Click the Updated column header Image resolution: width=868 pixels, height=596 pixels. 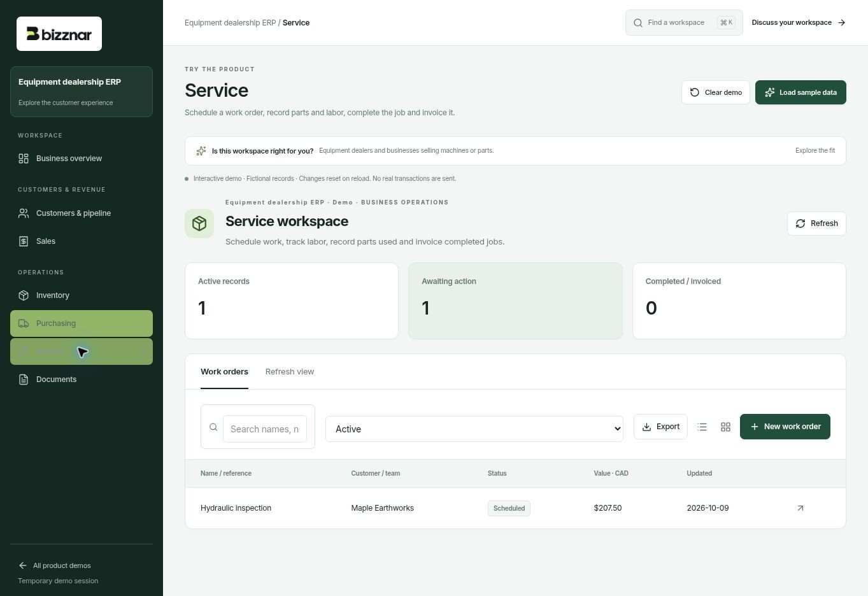699,474
